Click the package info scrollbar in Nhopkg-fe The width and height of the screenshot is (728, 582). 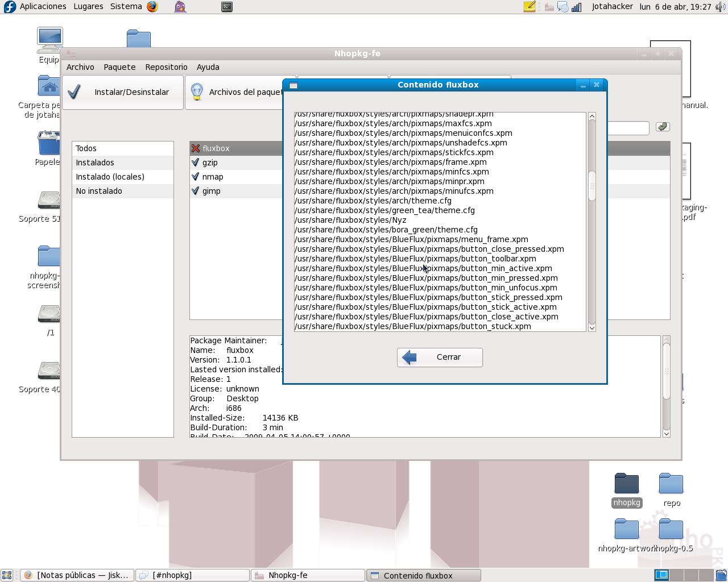click(x=667, y=372)
